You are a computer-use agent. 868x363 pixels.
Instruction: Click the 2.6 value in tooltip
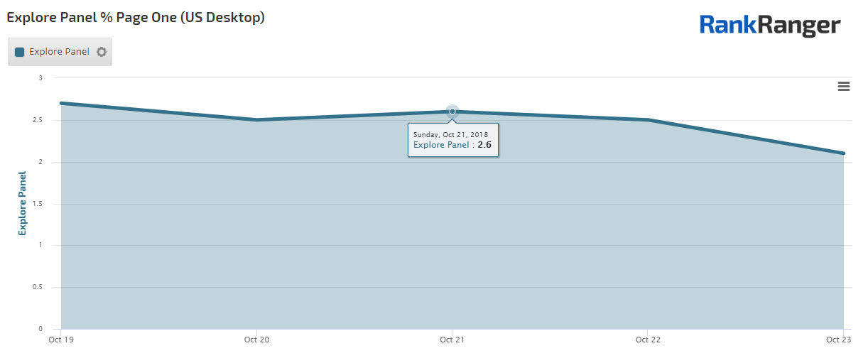click(x=484, y=145)
